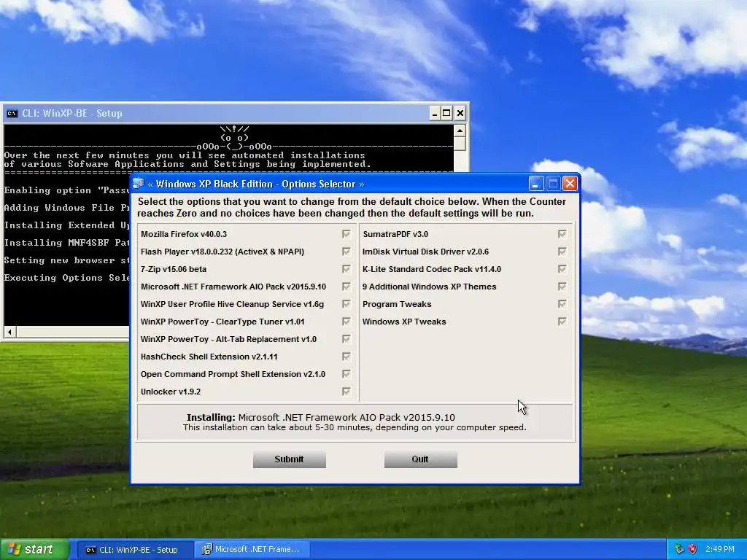The image size is (747, 560).
Task: Toggle the SumatraPDF v3.0 checkbox
Action: pos(562,234)
